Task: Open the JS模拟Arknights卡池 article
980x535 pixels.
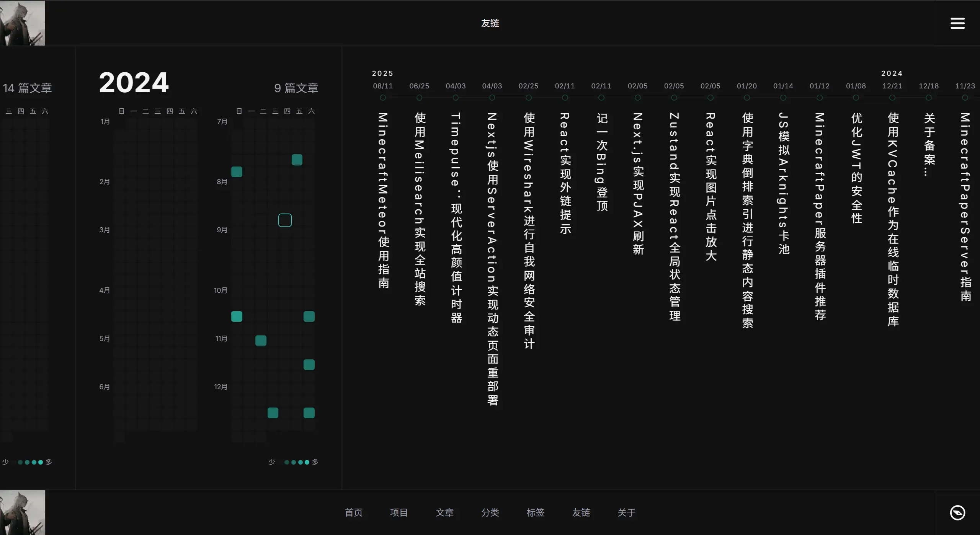Action: [784, 183]
